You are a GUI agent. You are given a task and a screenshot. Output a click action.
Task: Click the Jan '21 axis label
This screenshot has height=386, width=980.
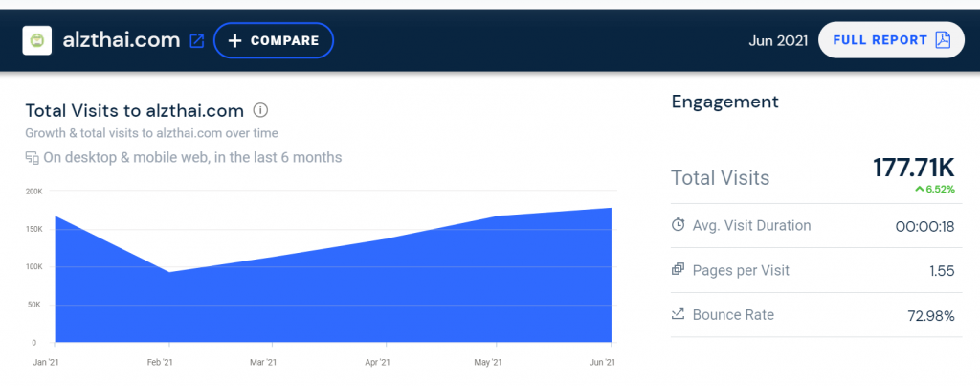click(45, 363)
